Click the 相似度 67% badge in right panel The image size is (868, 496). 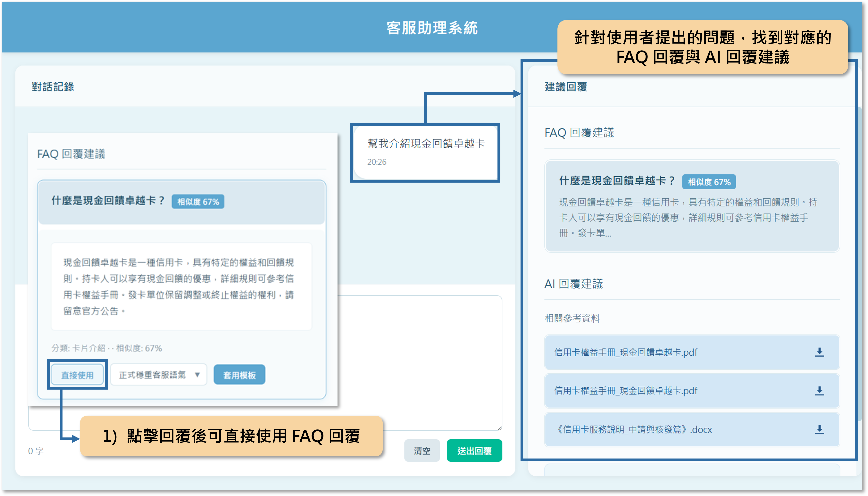[x=709, y=182]
